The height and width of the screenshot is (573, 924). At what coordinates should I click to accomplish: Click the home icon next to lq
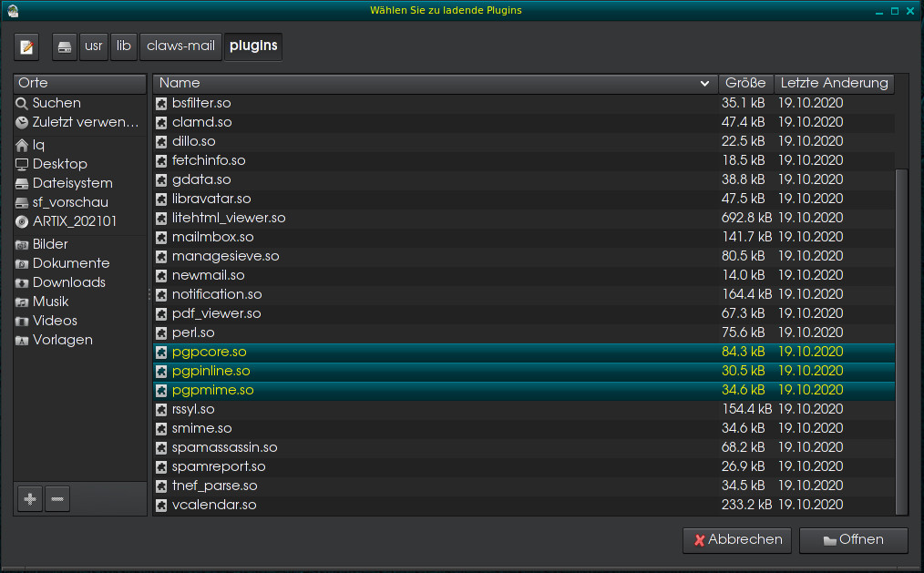point(20,144)
